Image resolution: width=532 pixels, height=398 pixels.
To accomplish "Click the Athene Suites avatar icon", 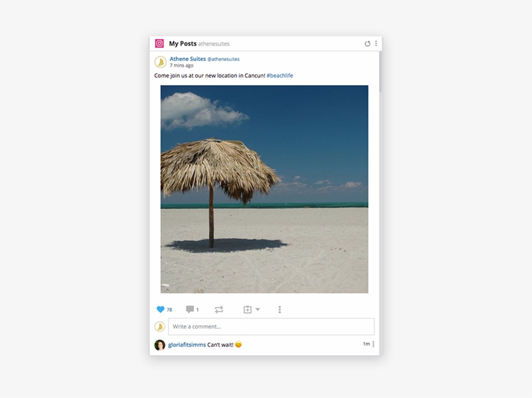I will [x=159, y=62].
